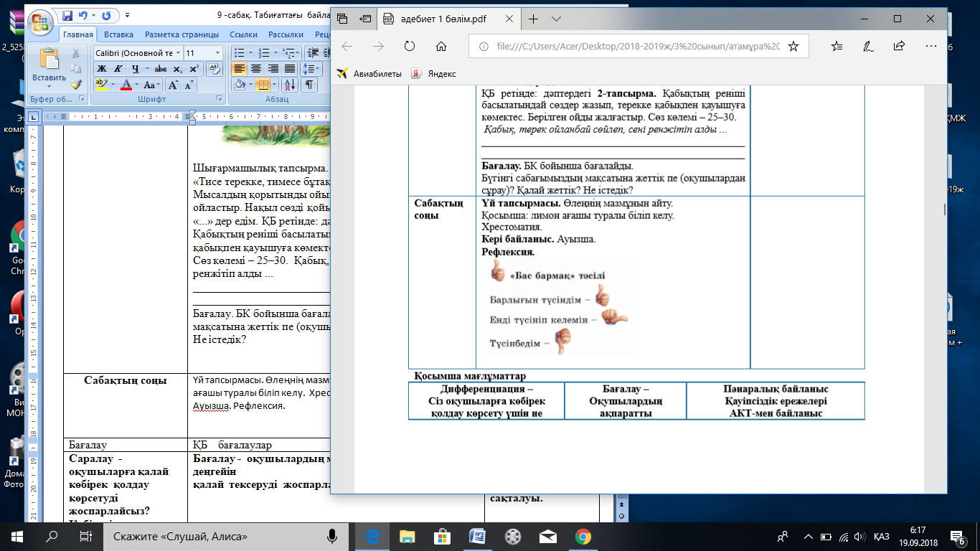This screenshot has width=980, height=551.
Task: Customize the Quick Access Toolbar dropdown
Action: 127,15
